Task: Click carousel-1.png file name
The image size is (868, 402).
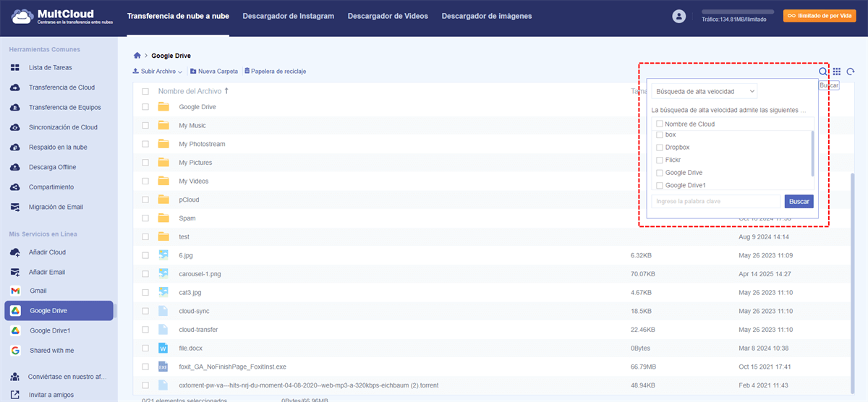Action: pyautogui.click(x=200, y=274)
